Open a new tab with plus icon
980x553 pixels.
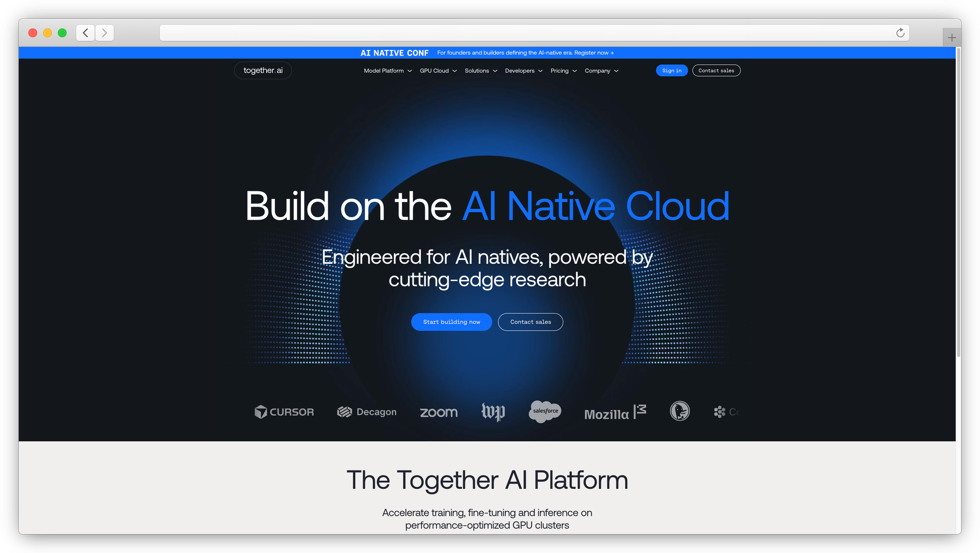(x=951, y=38)
